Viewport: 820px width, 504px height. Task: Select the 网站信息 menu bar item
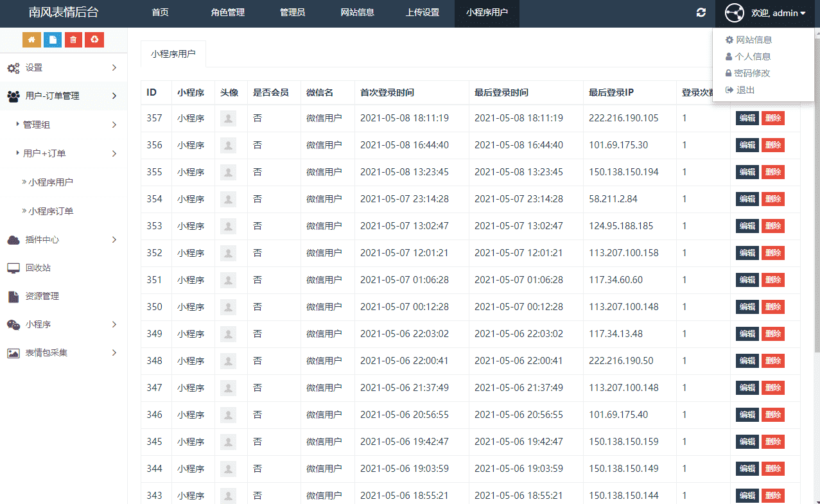pyautogui.click(x=357, y=12)
